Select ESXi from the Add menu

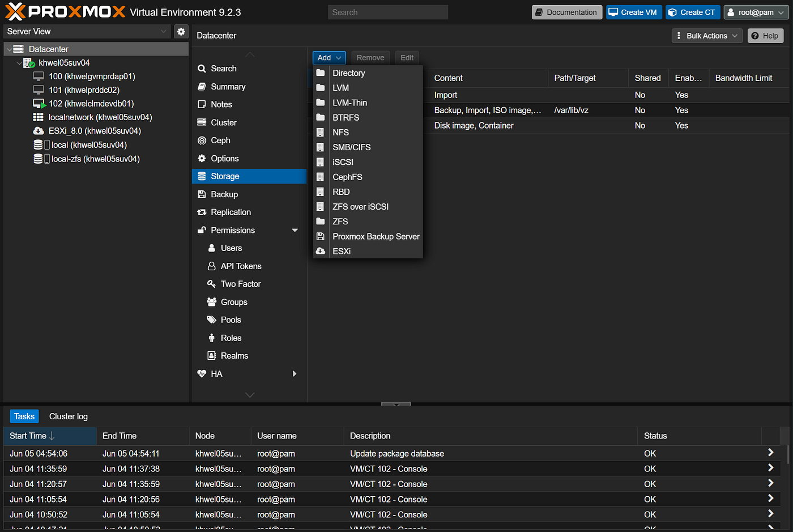pos(368,251)
